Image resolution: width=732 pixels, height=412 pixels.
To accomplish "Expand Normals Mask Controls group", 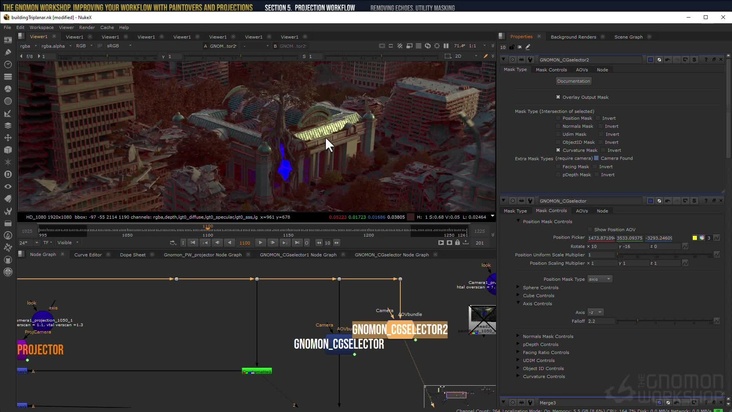I will (x=518, y=336).
